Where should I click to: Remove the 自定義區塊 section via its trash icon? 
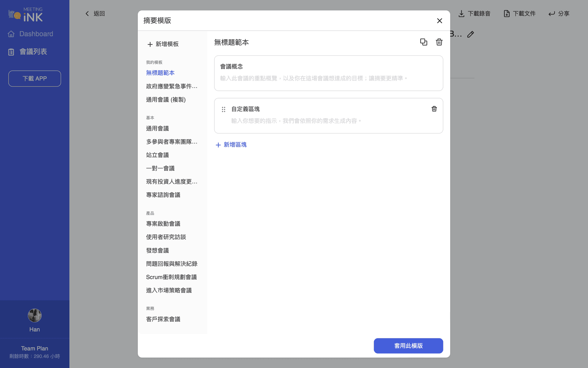tap(434, 109)
